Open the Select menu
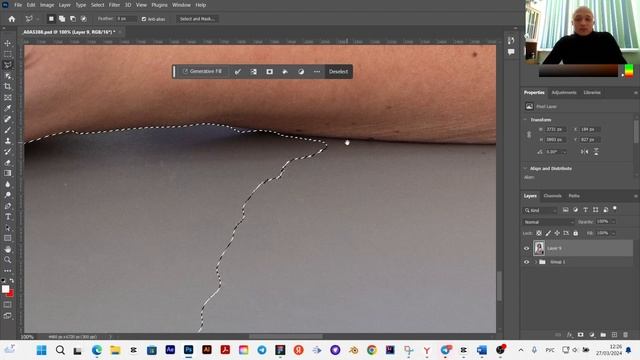Image resolution: width=640 pixels, height=360 pixels. point(98,5)
